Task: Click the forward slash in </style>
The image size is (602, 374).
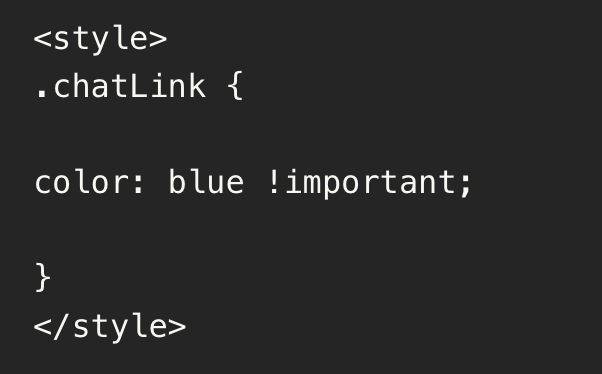Action: (62, 326)
